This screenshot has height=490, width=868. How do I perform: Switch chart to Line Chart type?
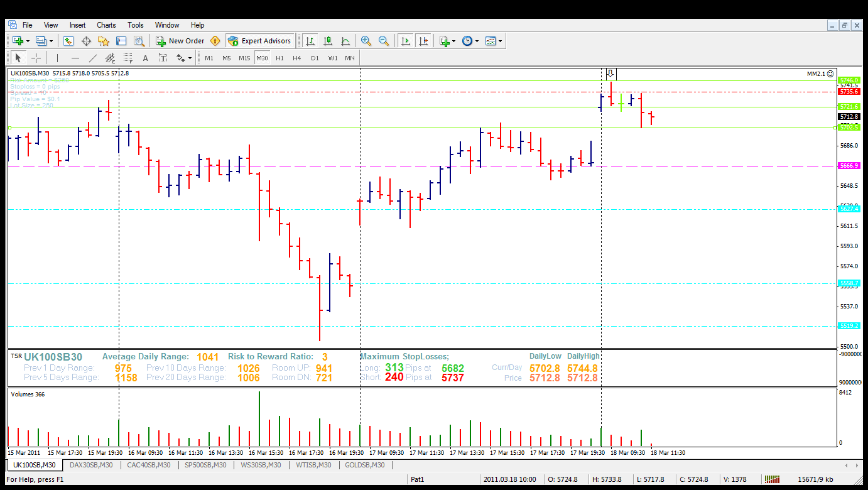(345, 41)
